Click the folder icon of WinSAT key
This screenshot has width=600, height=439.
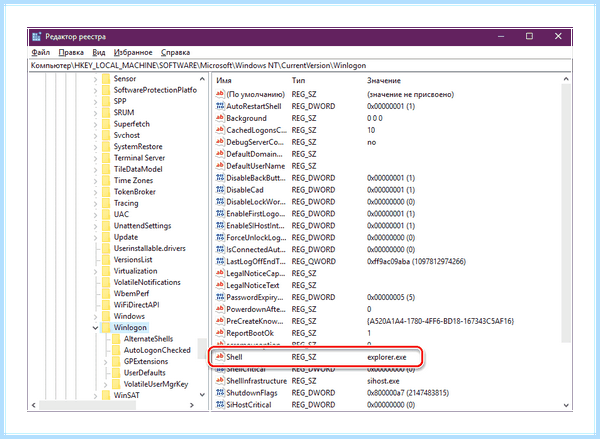(x=106, y=395)
